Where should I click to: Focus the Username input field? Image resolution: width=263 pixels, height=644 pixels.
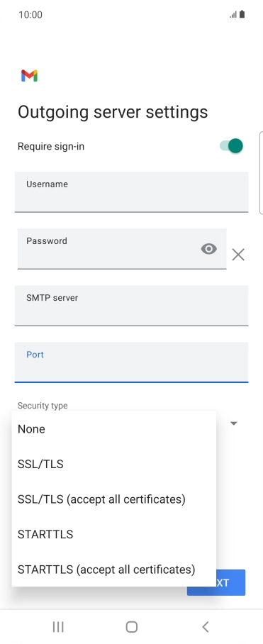[x=131, y=192]
